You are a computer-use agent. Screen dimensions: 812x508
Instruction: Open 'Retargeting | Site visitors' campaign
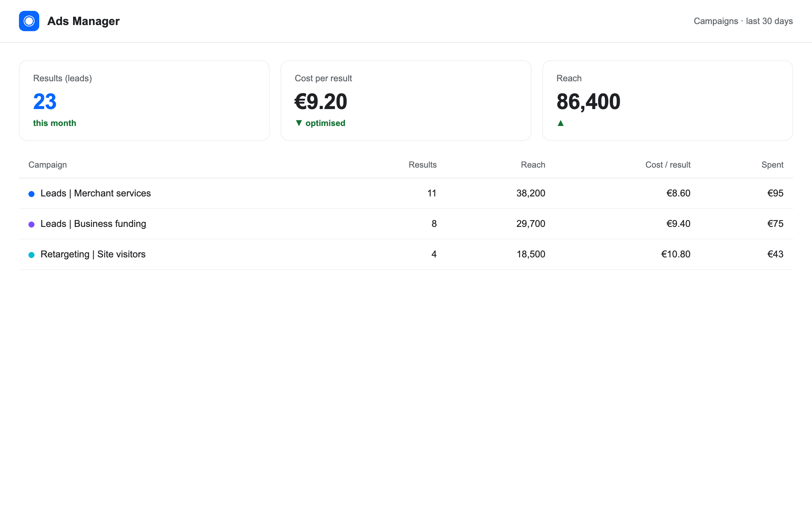coord(93,254)
